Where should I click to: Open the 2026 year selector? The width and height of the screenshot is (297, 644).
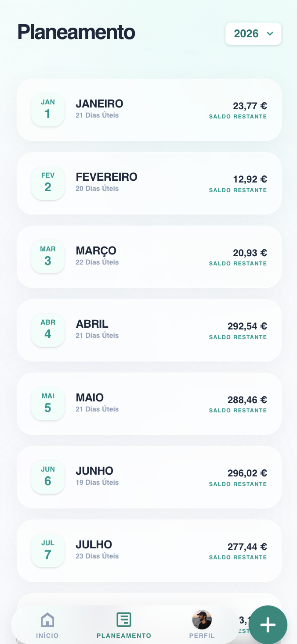coord(253,33)
